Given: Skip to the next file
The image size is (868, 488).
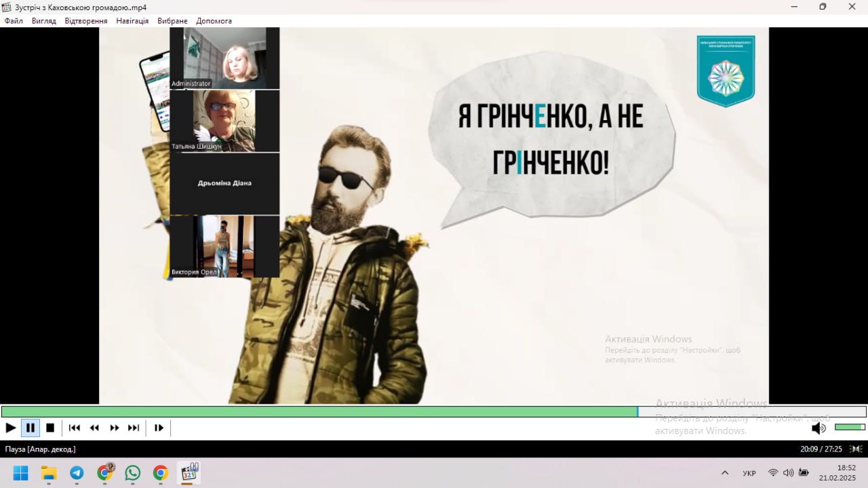Looking at the screenshot, I should (134, 428).
